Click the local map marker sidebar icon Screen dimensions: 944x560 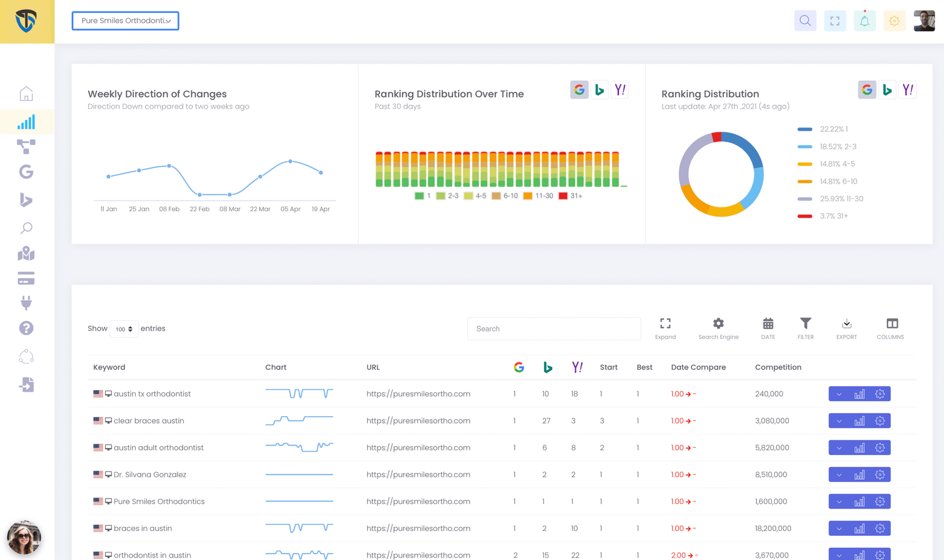click(26, 254)
